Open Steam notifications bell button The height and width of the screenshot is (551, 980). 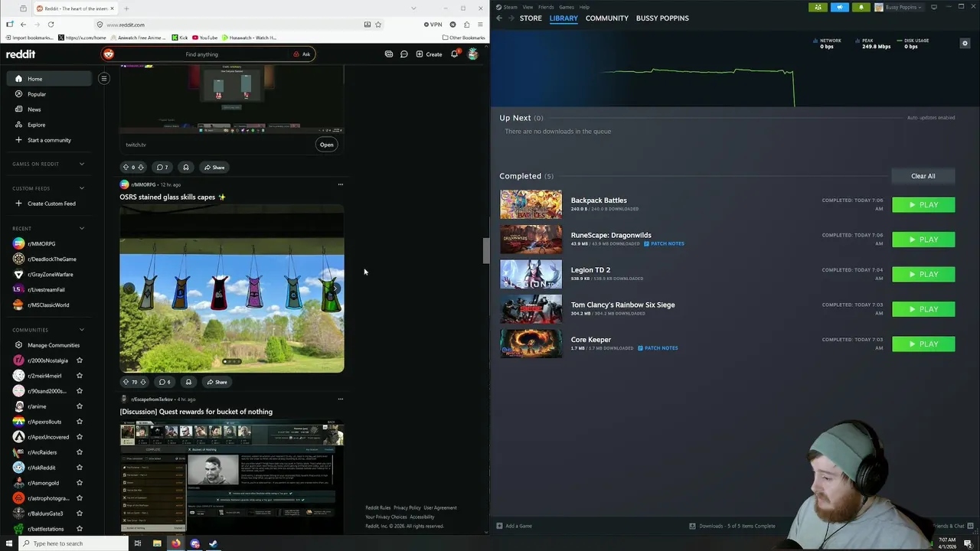861,7
